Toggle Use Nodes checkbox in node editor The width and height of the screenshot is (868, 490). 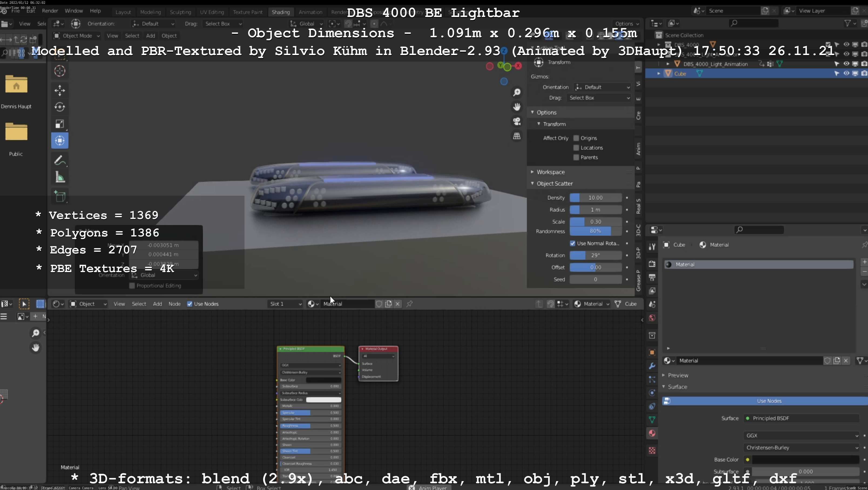190,304
